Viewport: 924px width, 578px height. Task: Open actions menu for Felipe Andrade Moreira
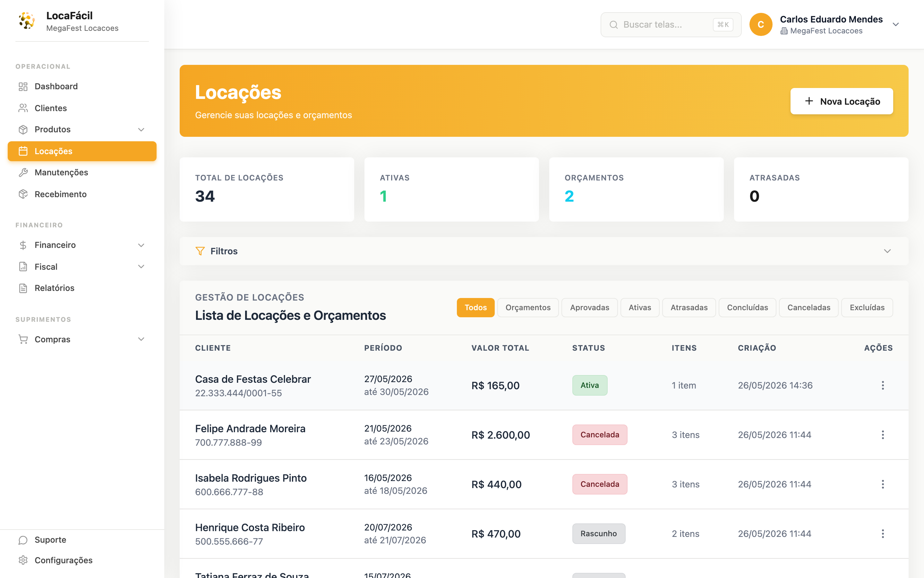[883, 435]
